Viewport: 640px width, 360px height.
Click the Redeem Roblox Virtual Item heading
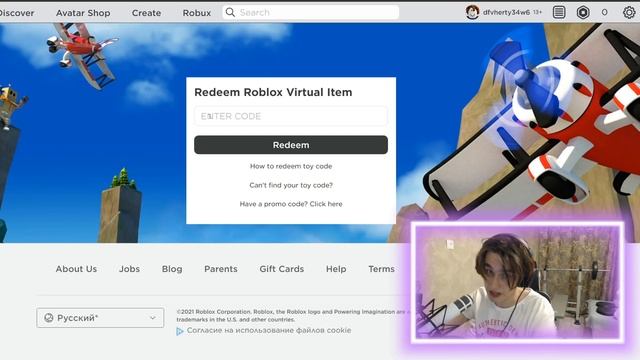coord(273,92)
